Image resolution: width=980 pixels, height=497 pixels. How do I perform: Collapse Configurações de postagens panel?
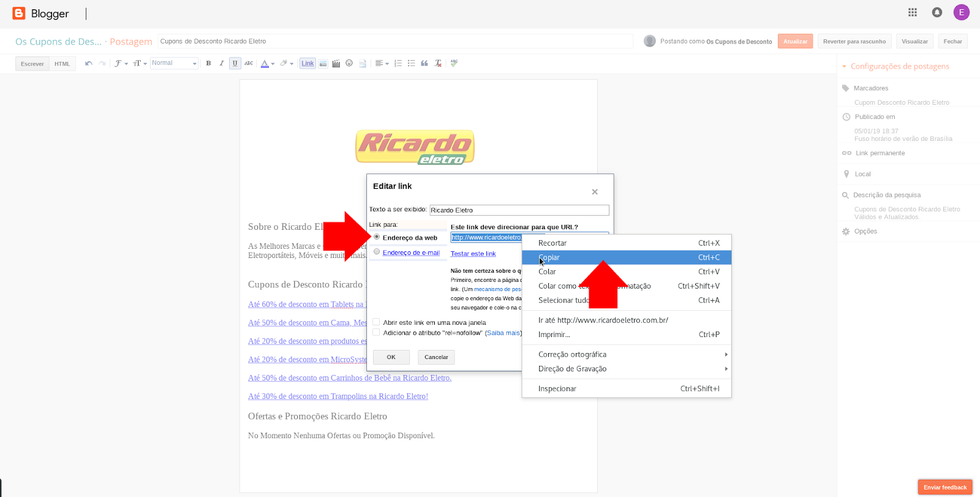(x=845, y=66)
